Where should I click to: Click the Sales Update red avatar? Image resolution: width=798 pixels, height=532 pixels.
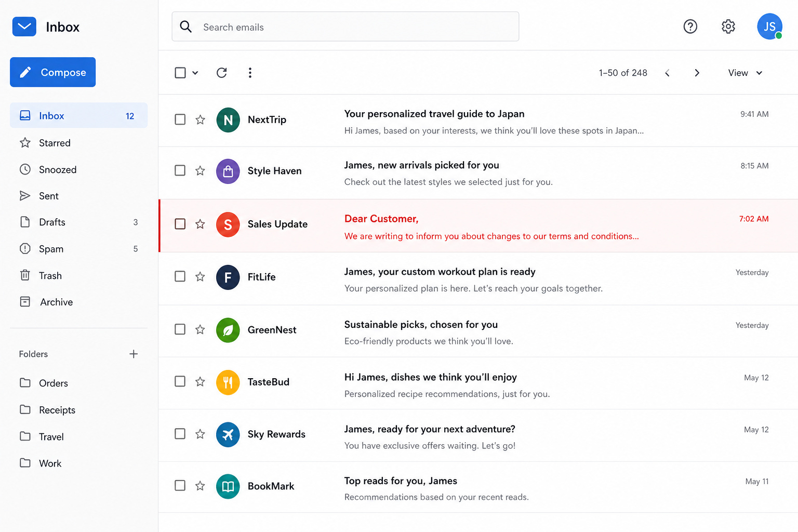click(228, 224)
